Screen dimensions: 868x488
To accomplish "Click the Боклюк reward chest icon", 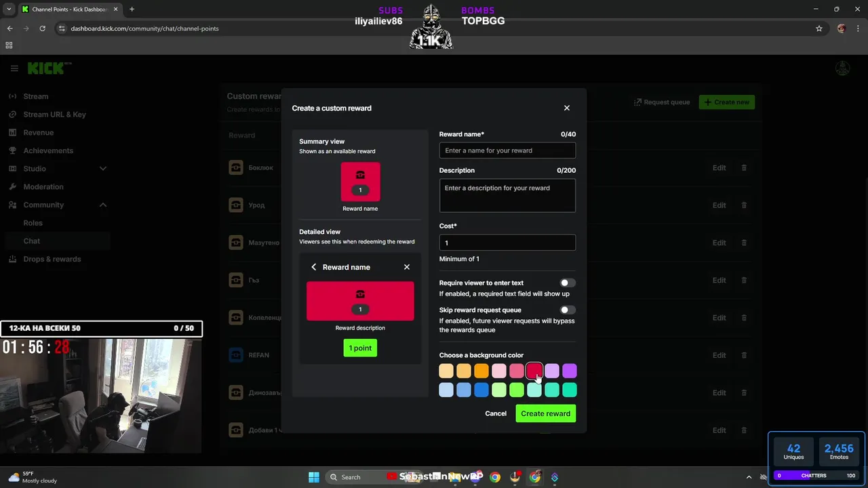I will pos(236,167).
